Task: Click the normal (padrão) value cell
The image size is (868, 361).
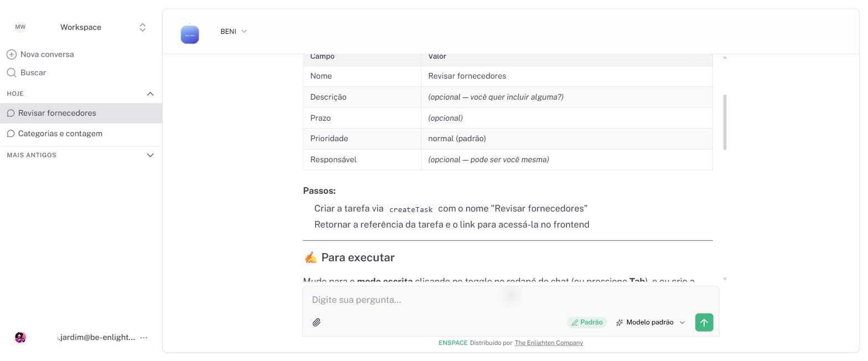Action: (567, 138)
